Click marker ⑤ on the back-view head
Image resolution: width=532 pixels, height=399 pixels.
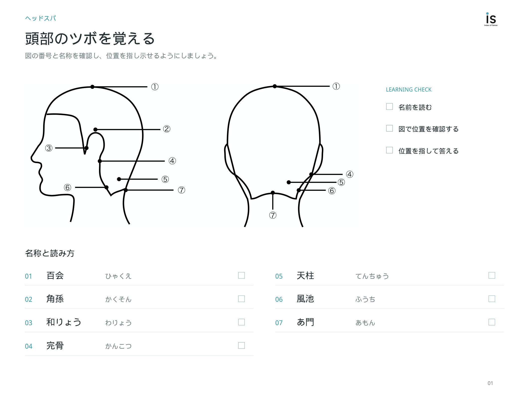[341, 182]
